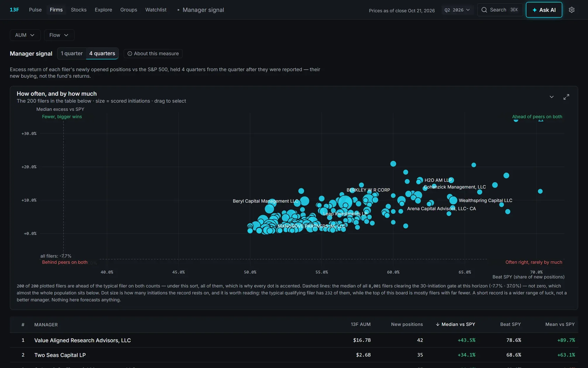
Task: Expand the chart to fullscreen
Action: click(566, 97)
